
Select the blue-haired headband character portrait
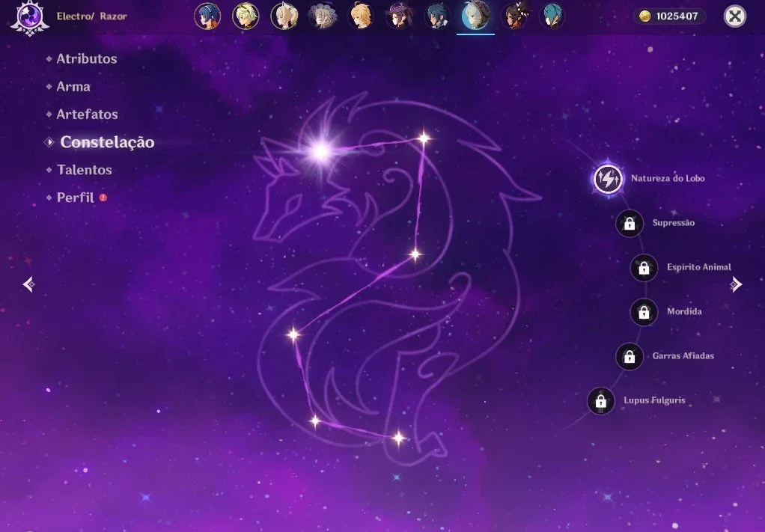207,16
